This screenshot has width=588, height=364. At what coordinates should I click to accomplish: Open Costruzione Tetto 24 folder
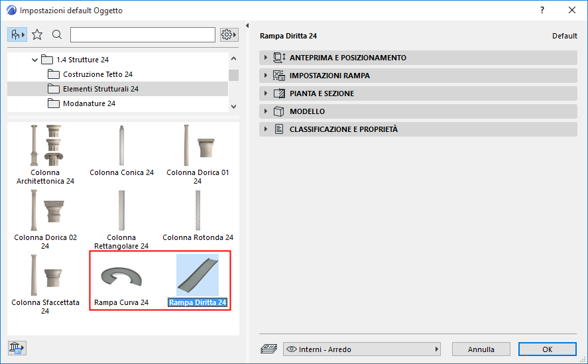pos(97,74)
